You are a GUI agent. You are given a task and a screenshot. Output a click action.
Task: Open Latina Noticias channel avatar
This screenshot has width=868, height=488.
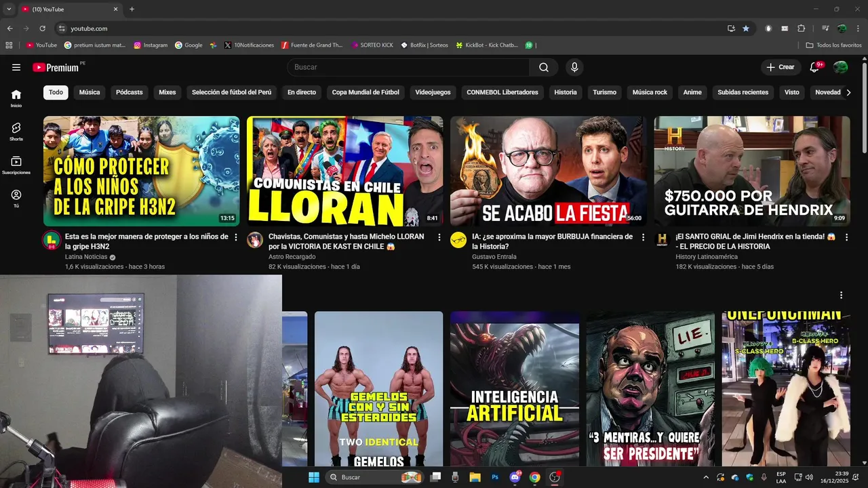click(x=52, y=240)
